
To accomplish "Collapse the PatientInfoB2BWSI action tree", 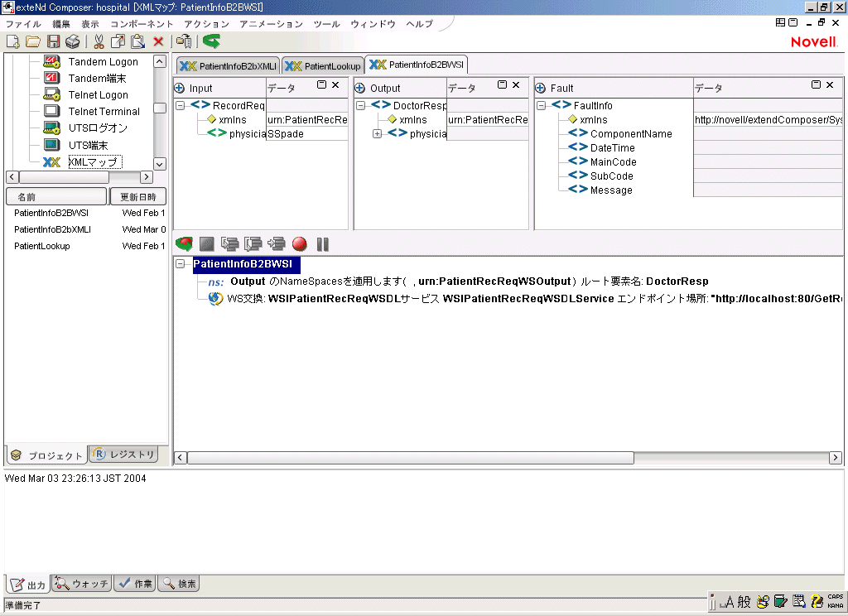I will pyautogui.click(x=180, y=264).
